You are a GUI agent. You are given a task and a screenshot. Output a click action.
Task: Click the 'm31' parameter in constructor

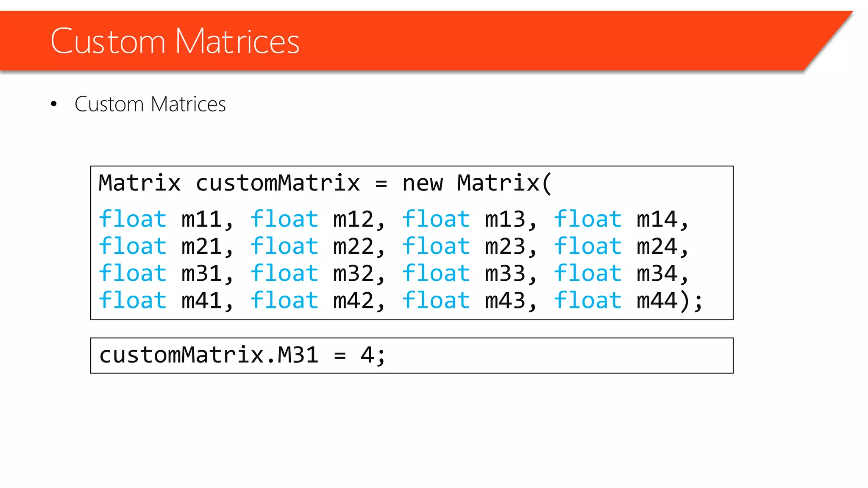coord(202,274)
